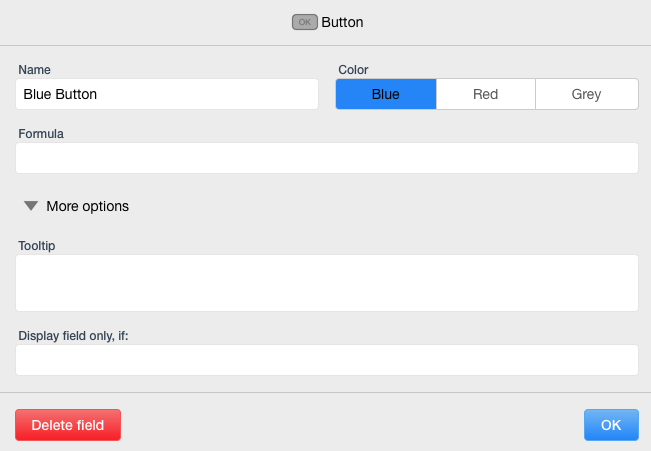The height and width of the screenshot is (451, 651).
Task: Click empty header area beside the title
Action: click(498, 22)
